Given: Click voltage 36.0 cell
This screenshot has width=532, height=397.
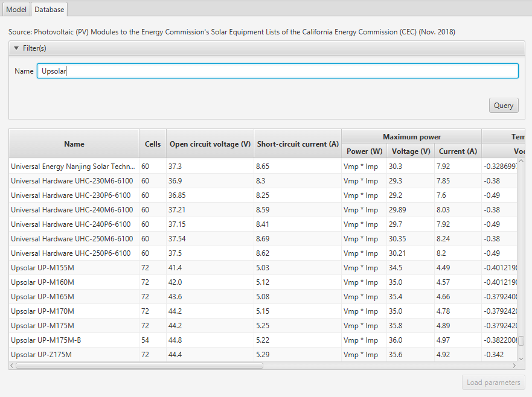Looking at the screenshot, I should click(411, 340).
